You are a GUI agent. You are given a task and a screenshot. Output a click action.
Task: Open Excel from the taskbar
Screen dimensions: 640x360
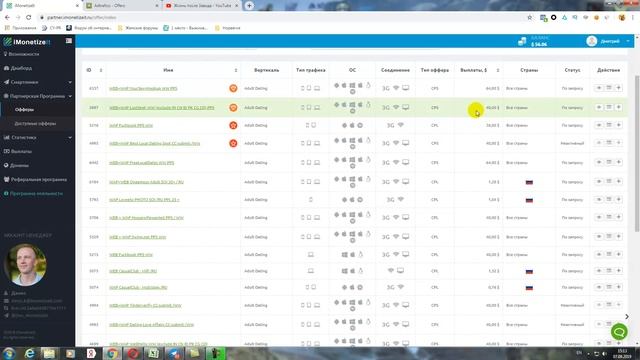coord(153,353)
